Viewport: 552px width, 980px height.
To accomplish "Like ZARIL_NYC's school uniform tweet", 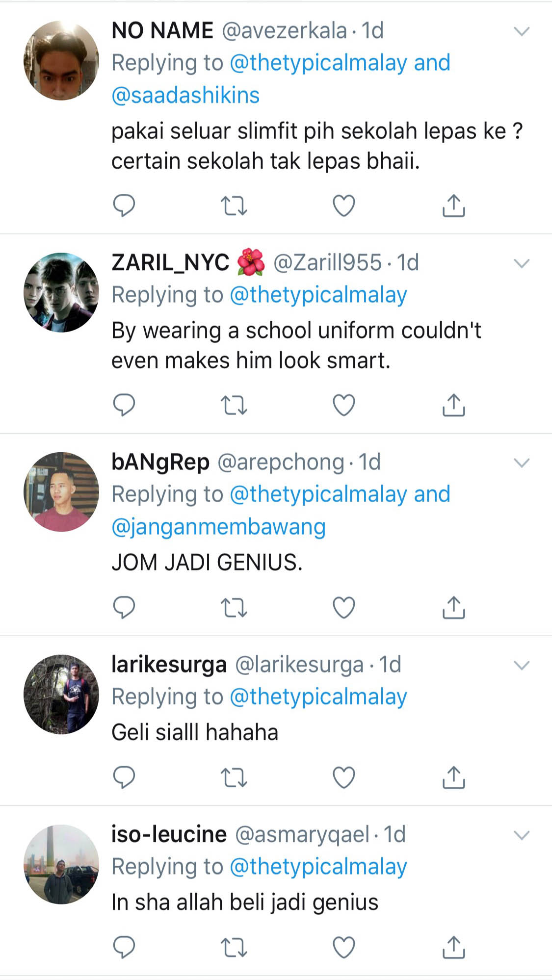I will coord(343,405).
